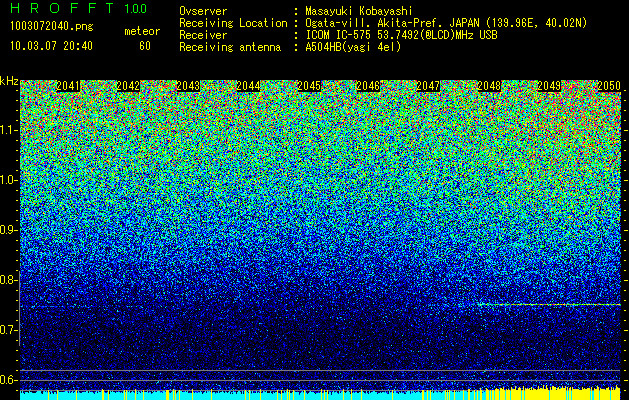Click observer name Masayuki Kobayashi

(x=359, y=11)
